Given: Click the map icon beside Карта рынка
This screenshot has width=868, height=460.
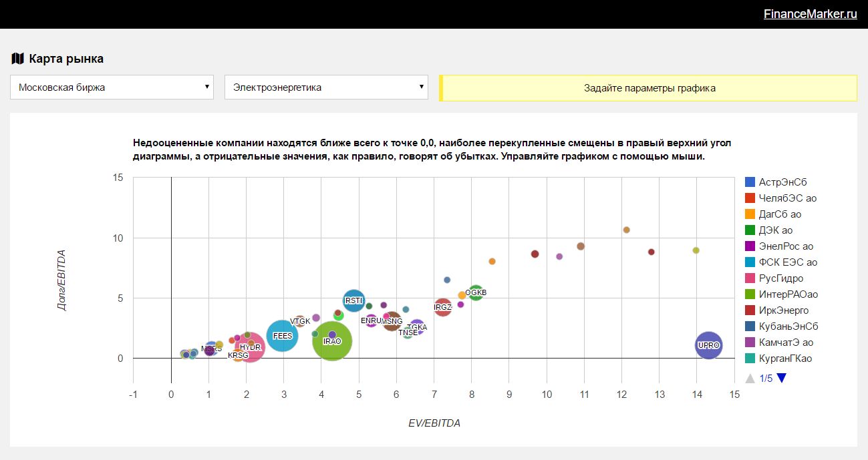Looking at the screenshot, I should pos(17,59).
